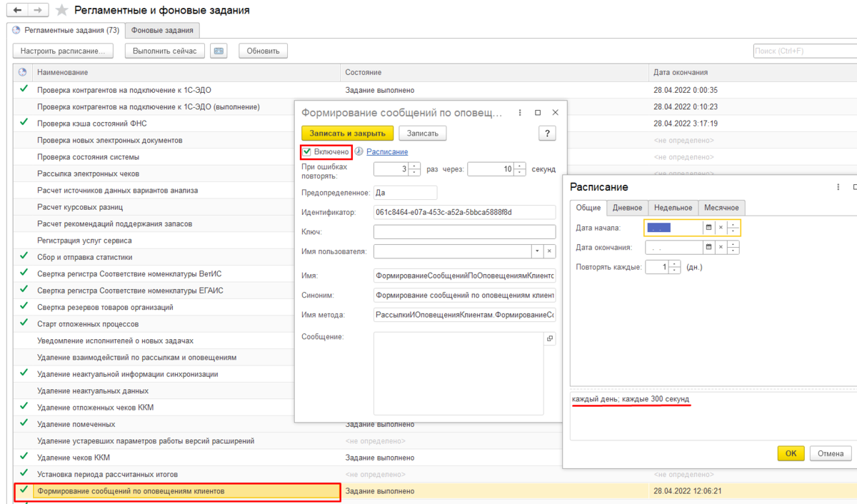Maximize the Формирование сообщений dialog
857x504 pixels.
pos(538,113)
